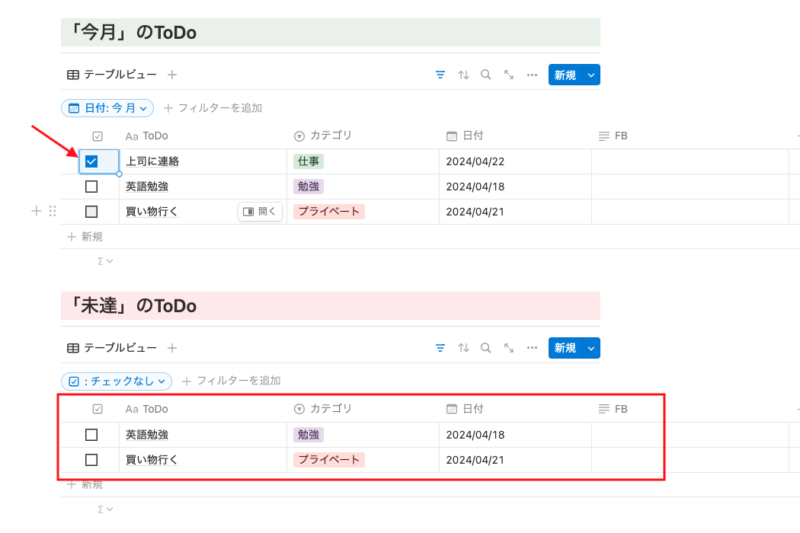Image resolution: width=800 pixels, height=533 pixels.
Task: Click 英語勉強 title in the 「今月」 table
Action: click(x=147, y=187)
